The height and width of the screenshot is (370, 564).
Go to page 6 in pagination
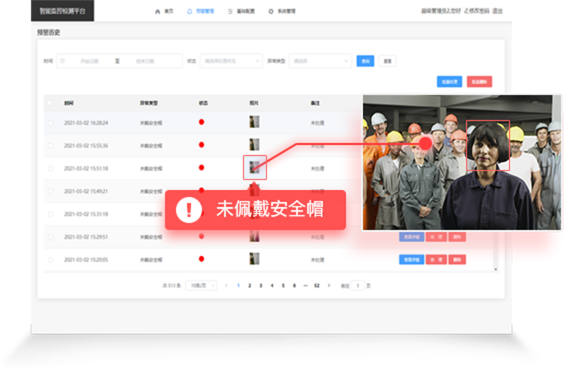point(294,286)
